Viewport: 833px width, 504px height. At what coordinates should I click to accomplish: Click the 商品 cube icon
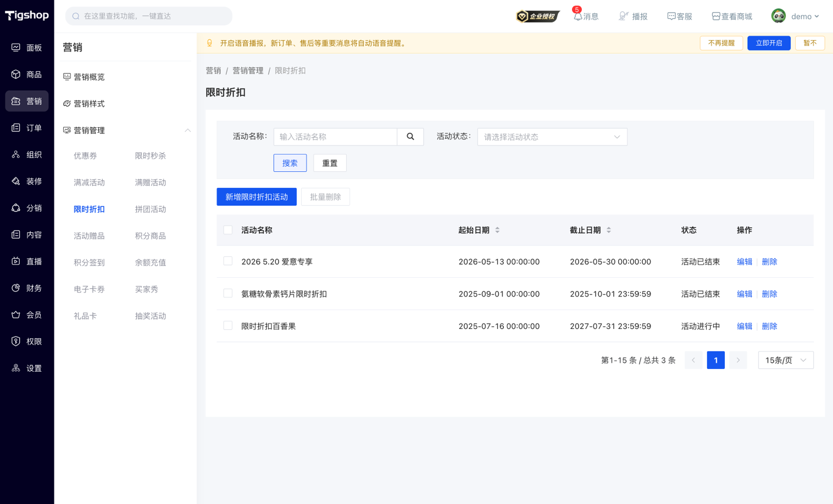16,74
